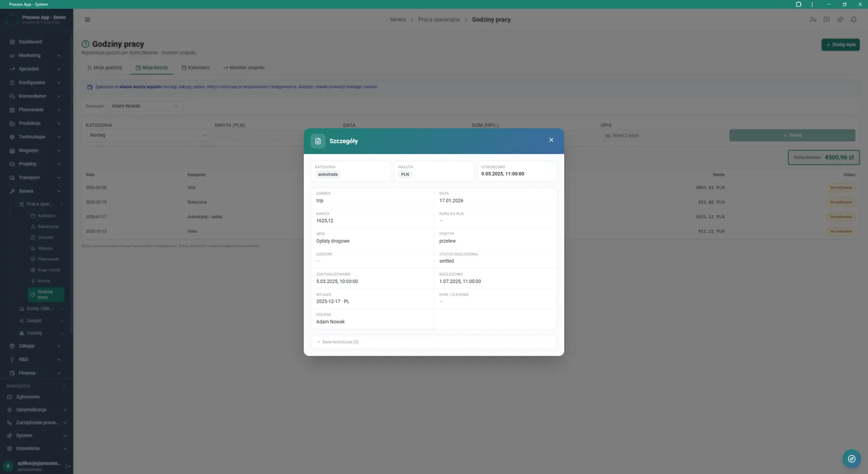This screenshot has height=474, width=868.
Task: Click the Serwis breadcrumb link
Action: point(398,20)
